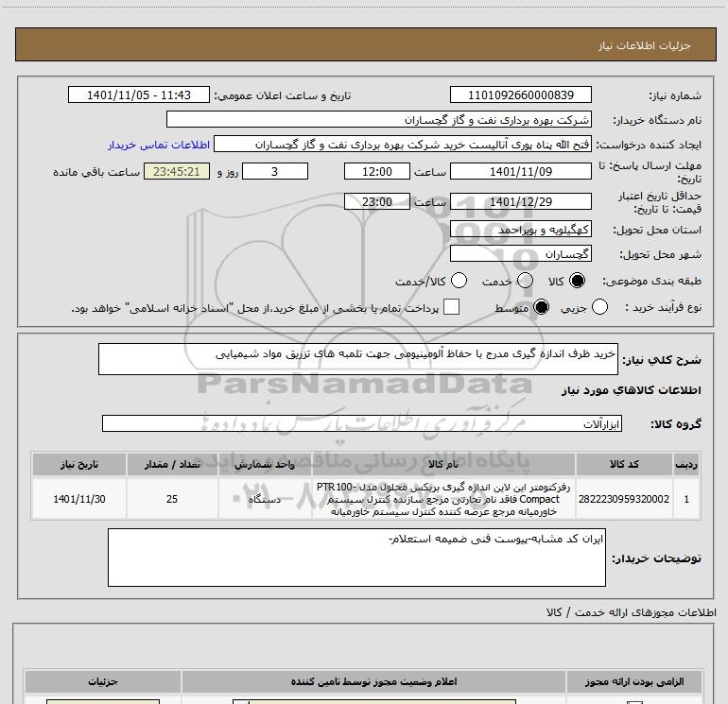Select the خدمت radio button
Screen dimensions: 728x704
(x=525, y=281)
